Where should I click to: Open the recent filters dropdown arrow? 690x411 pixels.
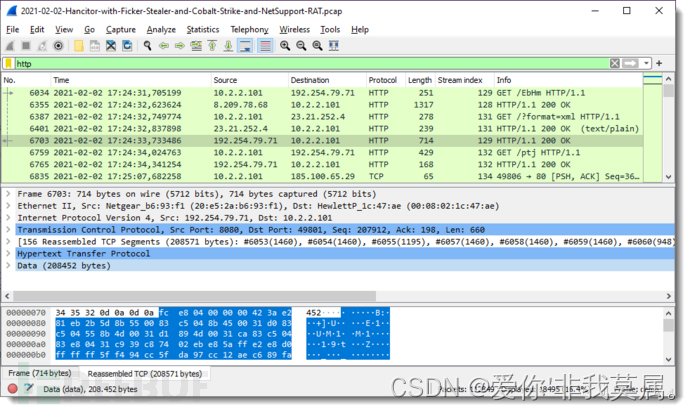646,63
